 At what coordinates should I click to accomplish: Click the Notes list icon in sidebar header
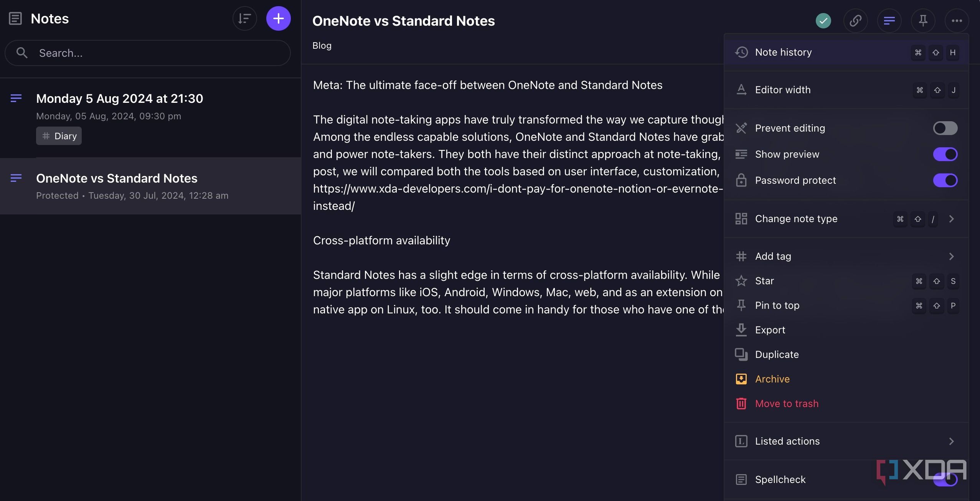15,18
